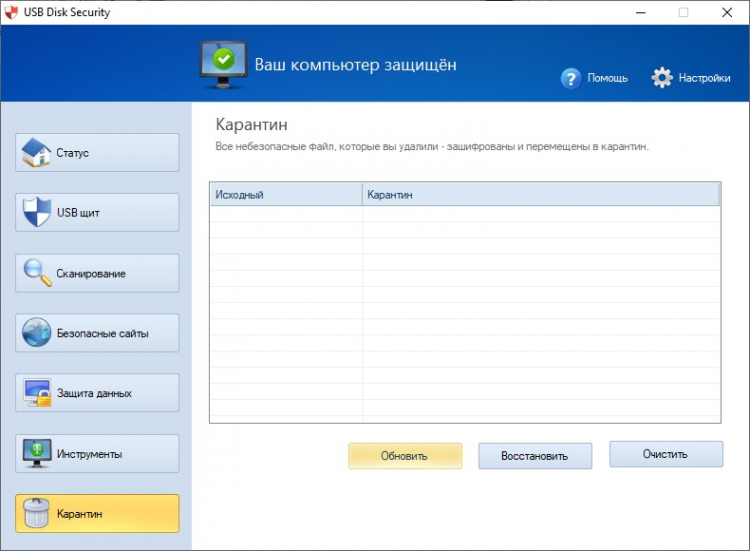Go to Безопасные сайты section
750x551 pixels.
(x=97, y=333)
